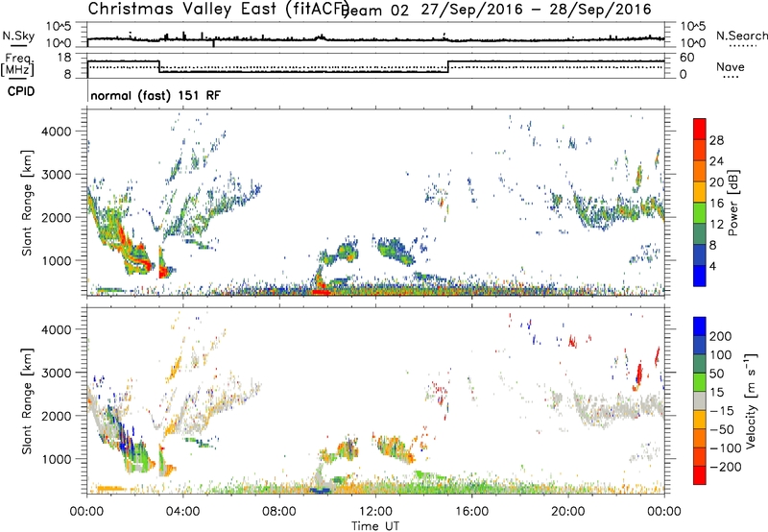
Task: Click the Power color bar
Action: (700, 203)
